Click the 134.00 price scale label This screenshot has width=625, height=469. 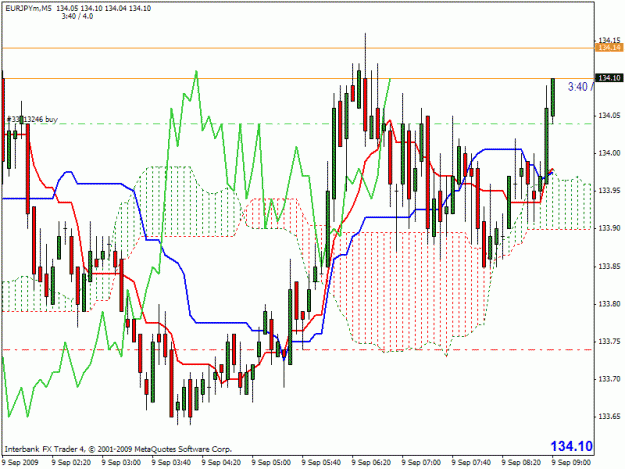click(609, 153)
